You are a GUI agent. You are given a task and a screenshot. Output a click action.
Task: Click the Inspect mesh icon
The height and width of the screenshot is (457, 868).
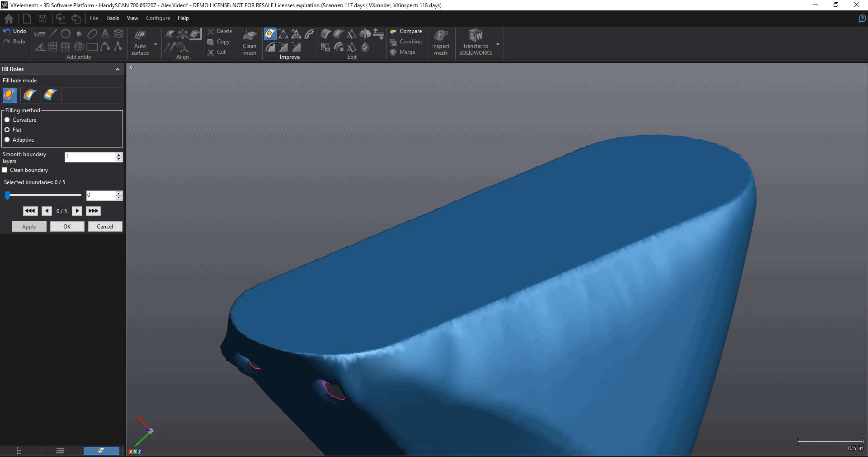click(x=440, y=36)
